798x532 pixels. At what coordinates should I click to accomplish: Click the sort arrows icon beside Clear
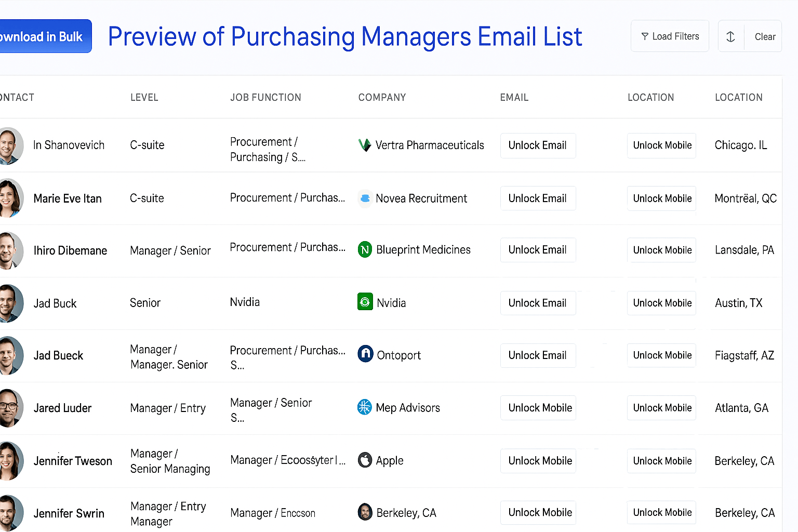[730, 36]
